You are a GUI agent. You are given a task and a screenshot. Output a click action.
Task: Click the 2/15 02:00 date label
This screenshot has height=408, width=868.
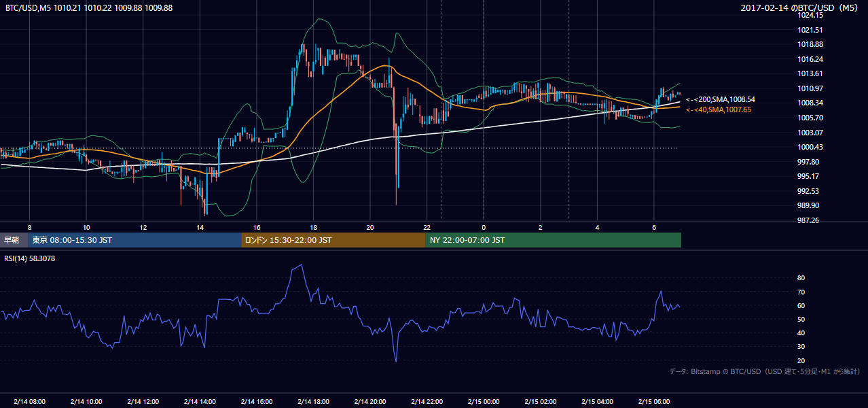click(x=541, y=401)
